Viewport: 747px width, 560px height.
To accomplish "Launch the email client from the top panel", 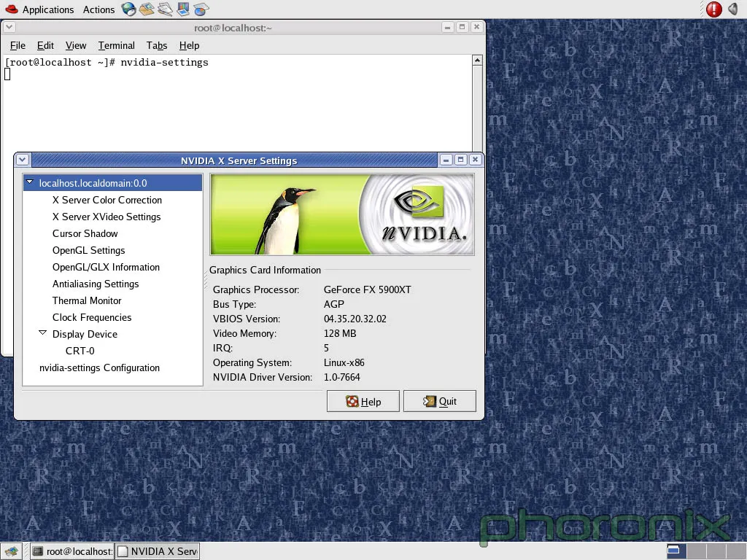I will point(147,9).
